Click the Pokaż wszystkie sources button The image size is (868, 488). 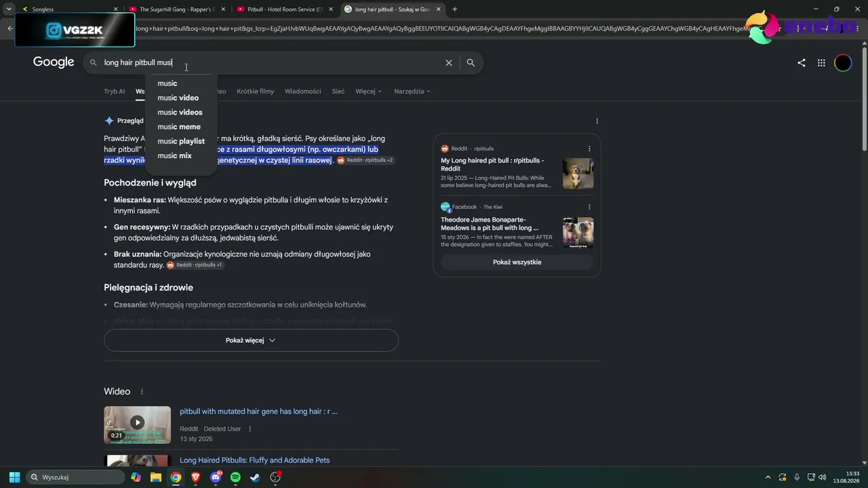pyautogui.click(x=517, y=262)
